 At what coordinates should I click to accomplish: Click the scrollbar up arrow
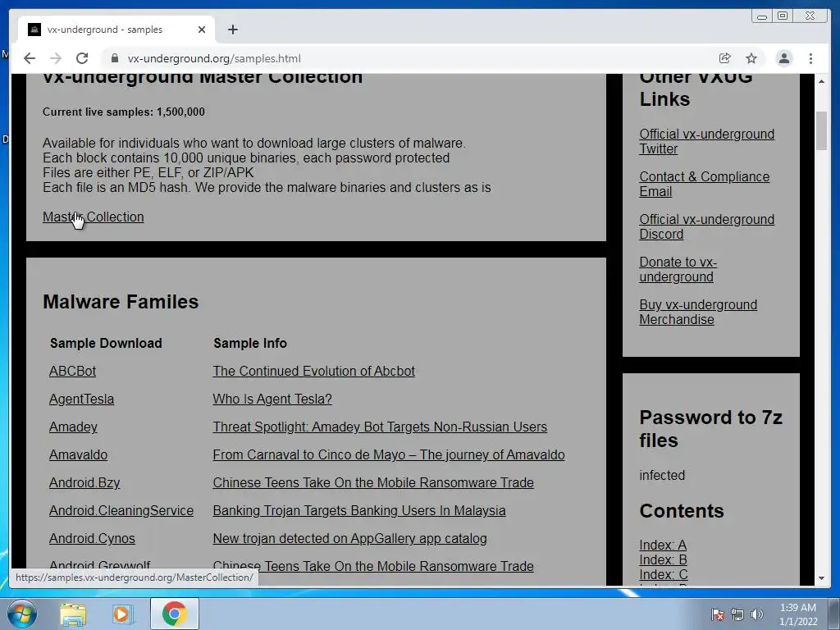(x=821, y=81)
